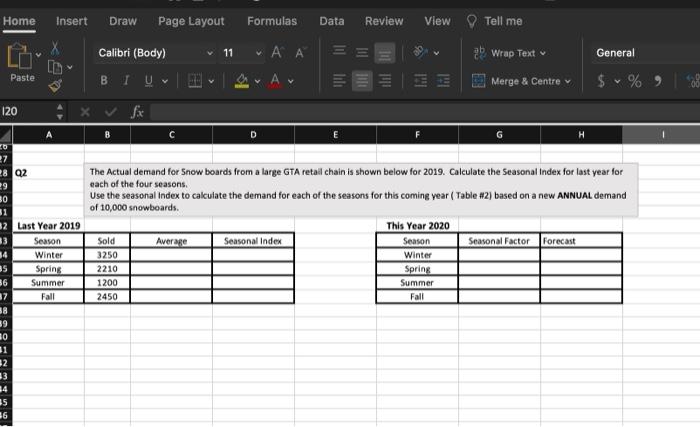Toggle centre horizontal alignment

[362, 81]
